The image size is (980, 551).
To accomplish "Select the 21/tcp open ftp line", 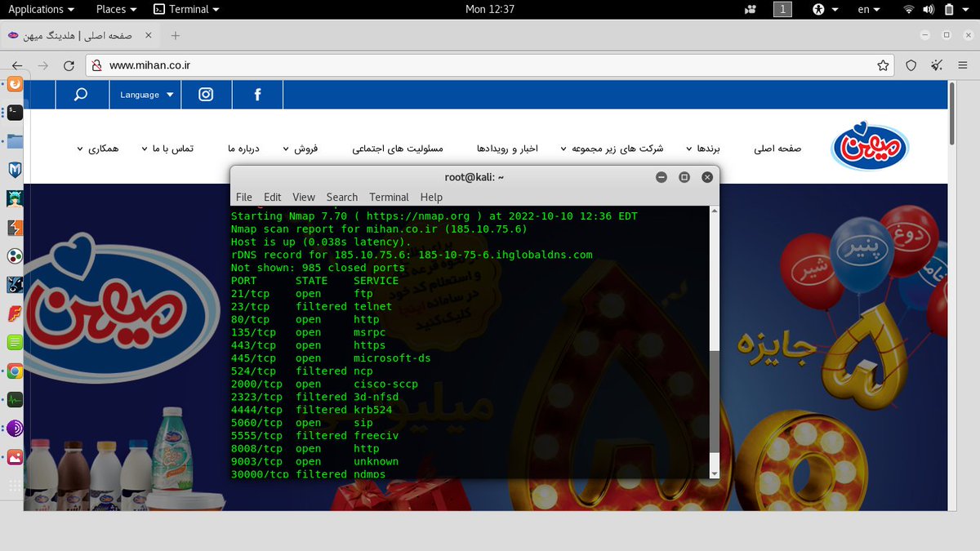I will tap(301, 293).
